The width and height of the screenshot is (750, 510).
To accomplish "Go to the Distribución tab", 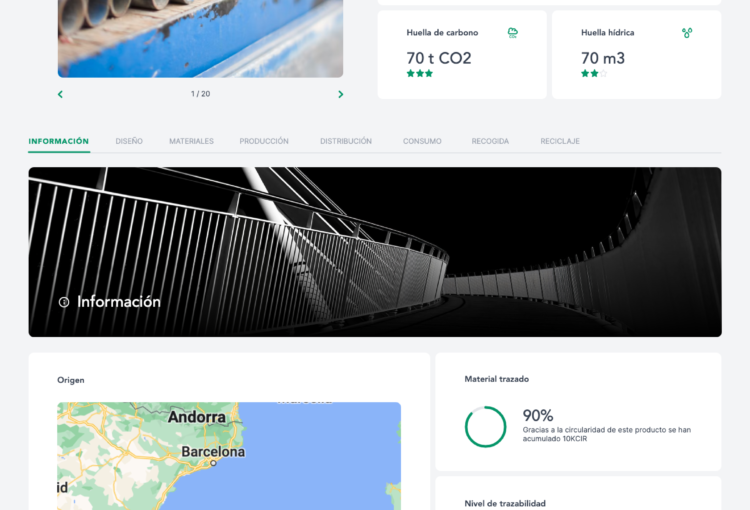I will click(x=346, y=141).
